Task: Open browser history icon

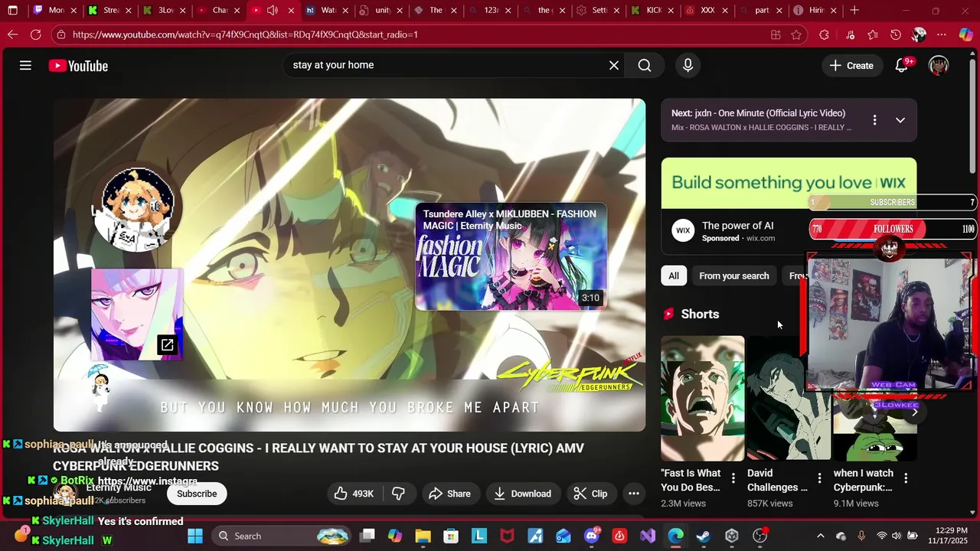Action: pos(896,34)
